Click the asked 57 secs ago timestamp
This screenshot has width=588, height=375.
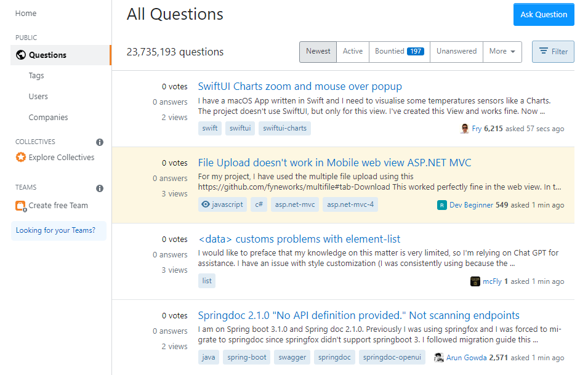point(535,129)
